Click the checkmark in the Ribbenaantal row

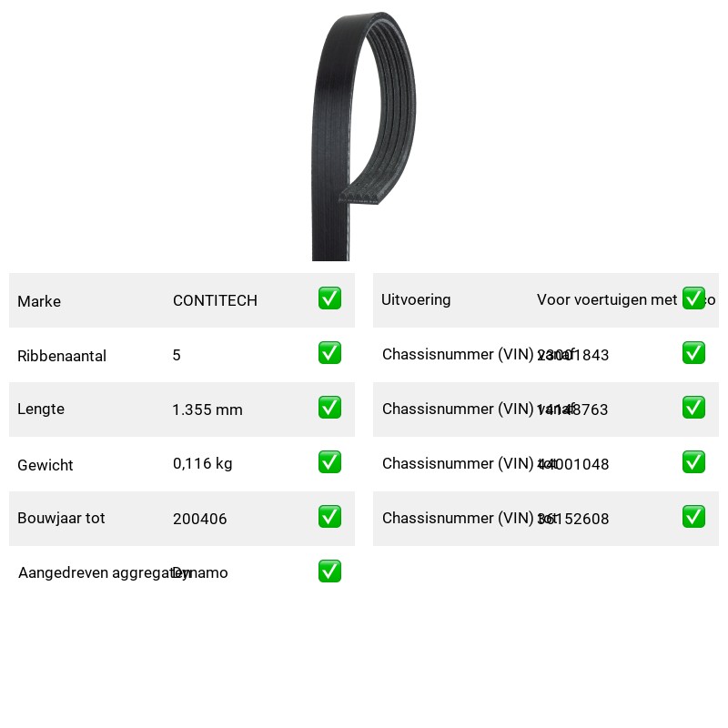(x=329, y=353)
